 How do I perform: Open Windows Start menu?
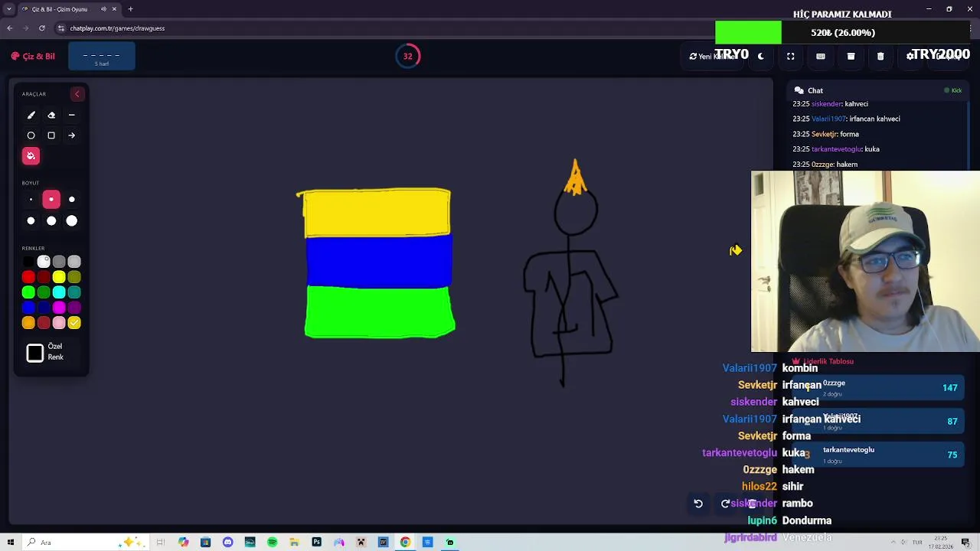click(x=11, y=543)
